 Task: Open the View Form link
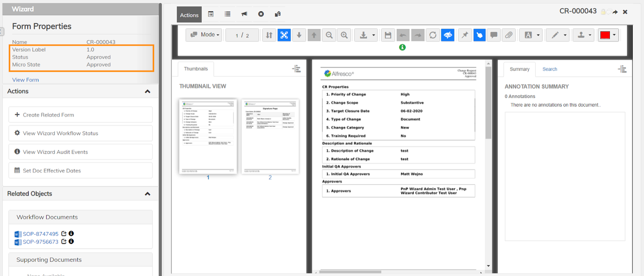(25, 80)
